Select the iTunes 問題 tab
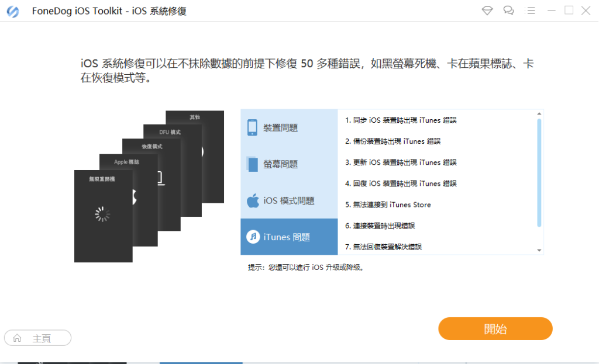Screen dimensions: 599x364 (x=289, y=237)
